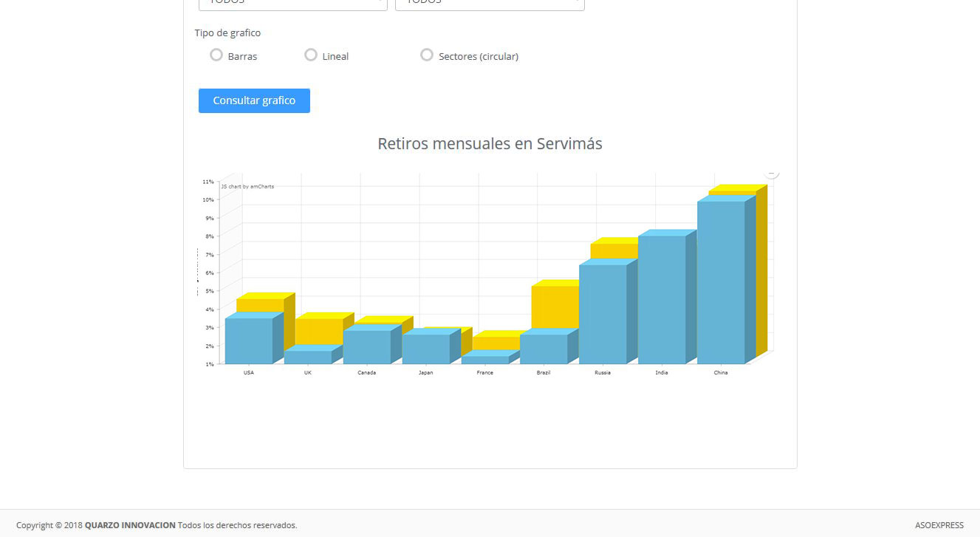Select the Barras chart type radio
This screenshot has width=980, height=537.
[216, 55]
